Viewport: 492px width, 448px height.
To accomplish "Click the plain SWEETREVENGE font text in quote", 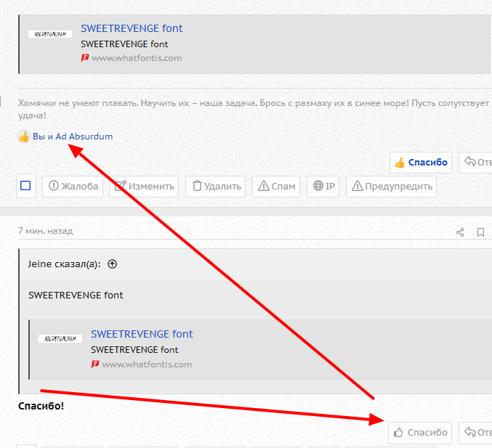I will [x=76, y=296].
